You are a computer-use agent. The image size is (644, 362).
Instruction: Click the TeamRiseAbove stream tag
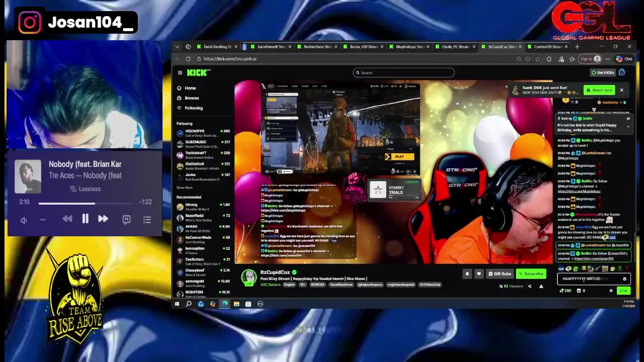click(341, 285)
